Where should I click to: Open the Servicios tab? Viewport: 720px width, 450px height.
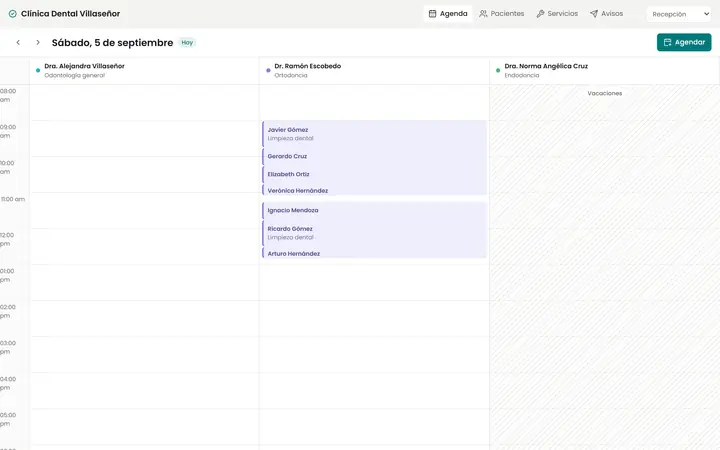[557, 14]
